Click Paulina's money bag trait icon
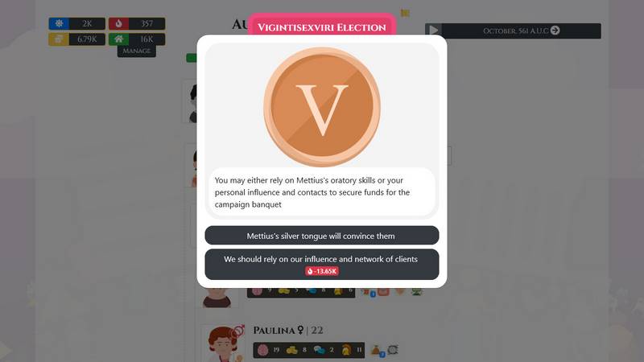Screen dimensions: 644x362 376,350
